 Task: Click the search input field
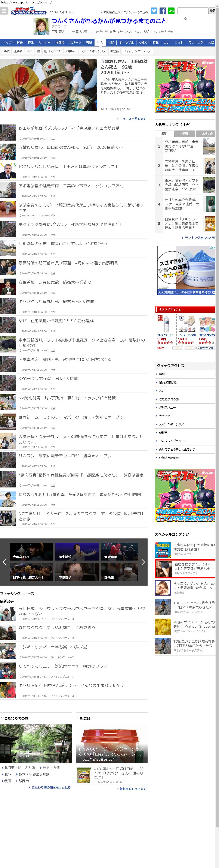coord(192,11)
